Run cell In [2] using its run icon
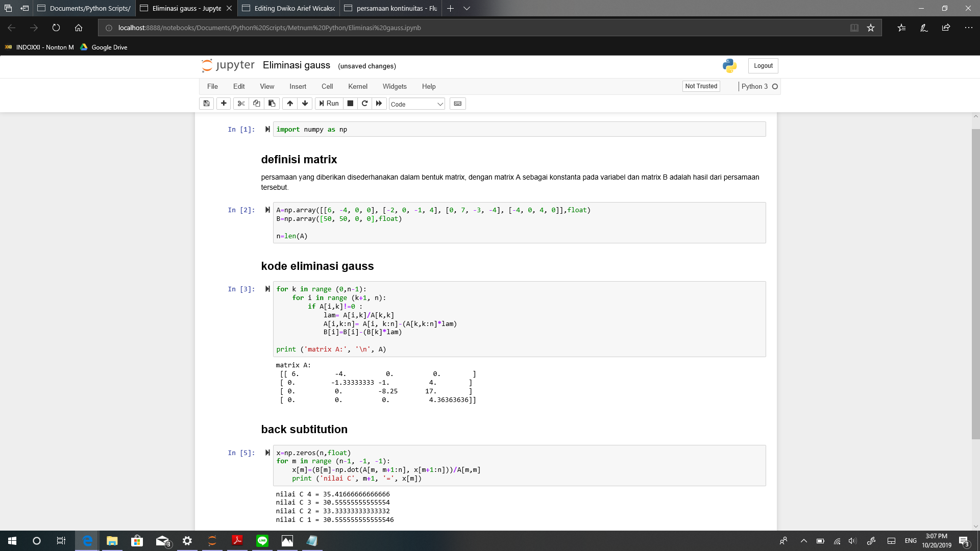 267,210
